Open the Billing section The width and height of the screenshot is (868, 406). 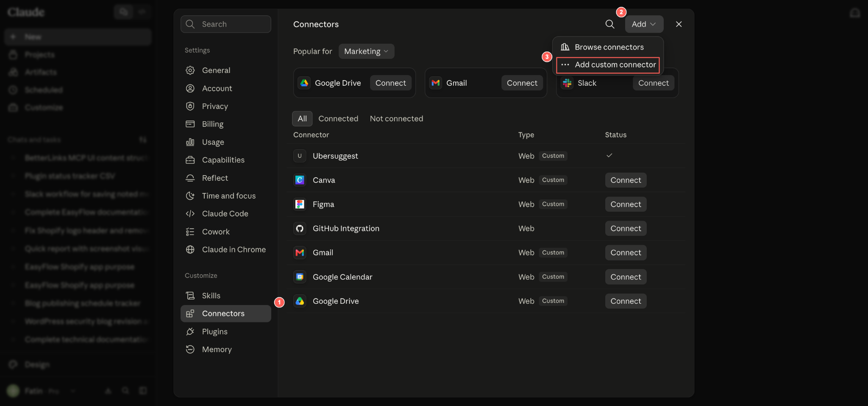[x=225, y=124]
